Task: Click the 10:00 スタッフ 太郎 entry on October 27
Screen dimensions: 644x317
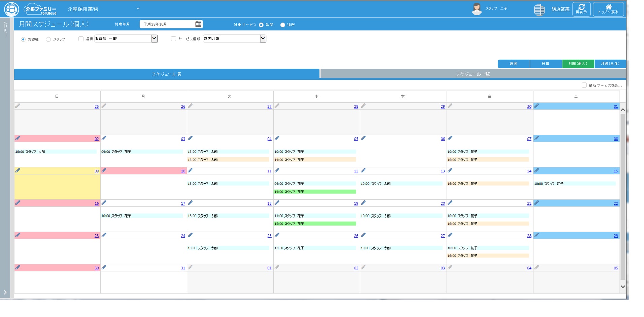Action: coord(401,248)
